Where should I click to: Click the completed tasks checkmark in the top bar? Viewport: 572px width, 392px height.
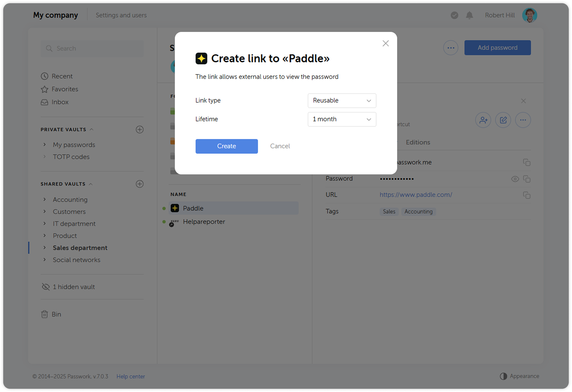click(x=454, y=15)
